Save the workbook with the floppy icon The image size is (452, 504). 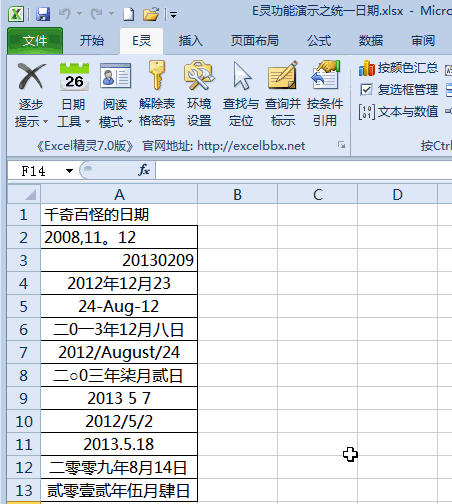coord(43,14)
